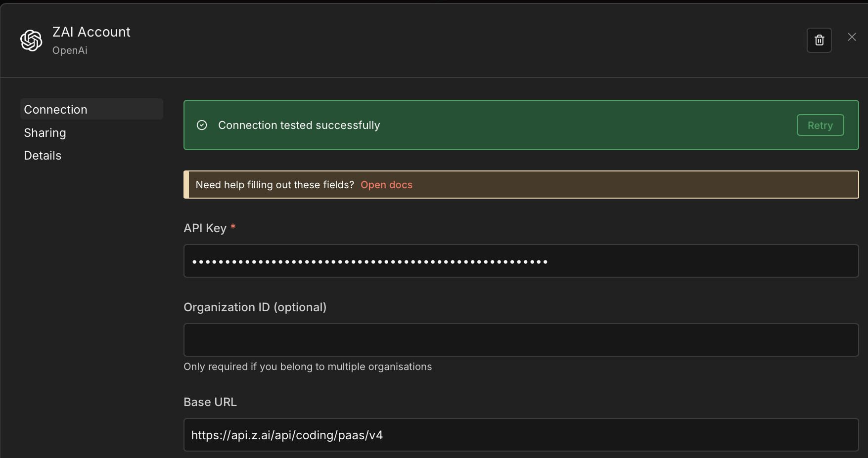Focus the API Key password field
Image resolution: width=868 pixels, height=458 pixels.
[521, 261]
